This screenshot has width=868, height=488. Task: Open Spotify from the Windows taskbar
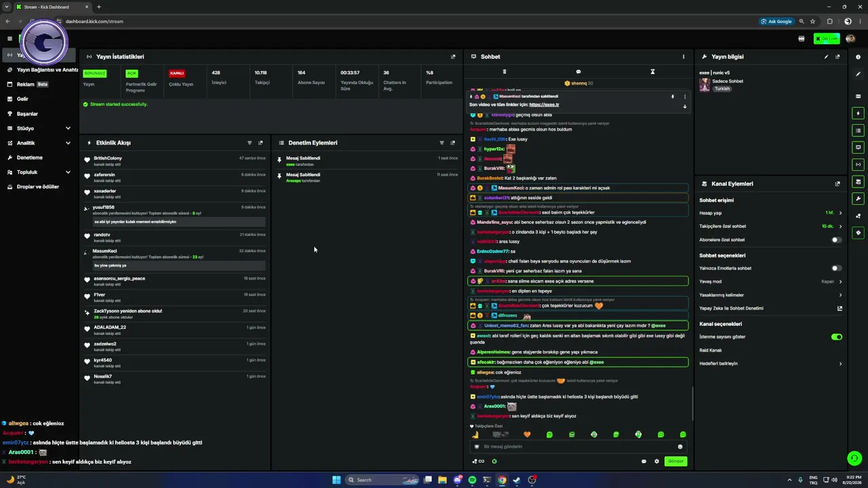click(x=472, y=480)
